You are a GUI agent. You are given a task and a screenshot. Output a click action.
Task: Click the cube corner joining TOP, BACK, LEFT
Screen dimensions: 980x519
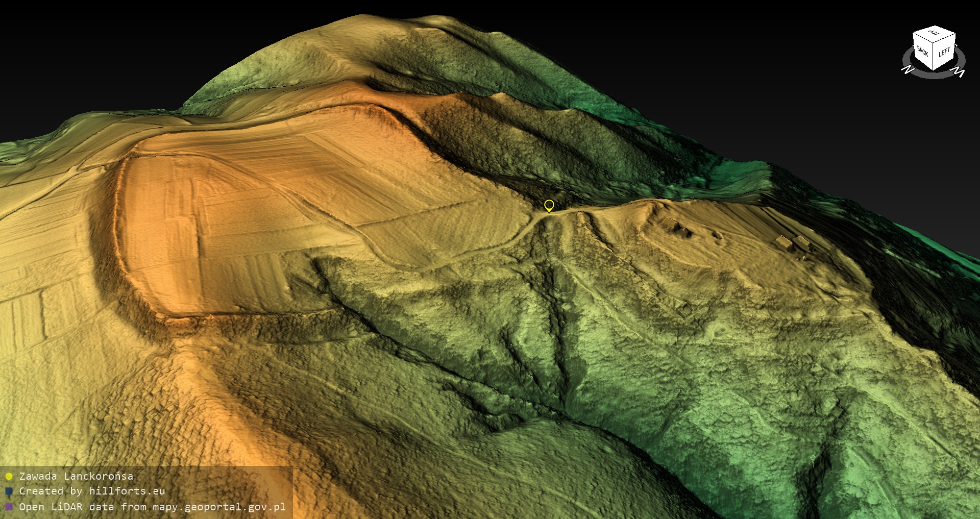tap(934, 43)
